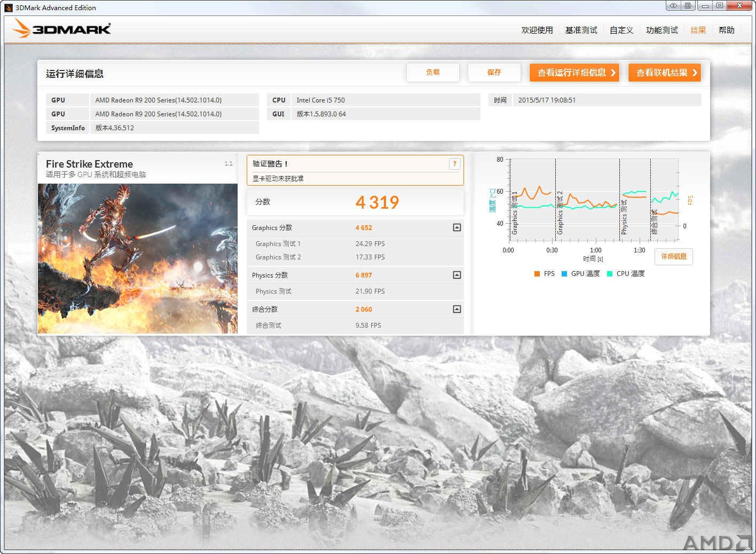
Task: Switch to the 基准测试 tab
Action: coord(581,30)
